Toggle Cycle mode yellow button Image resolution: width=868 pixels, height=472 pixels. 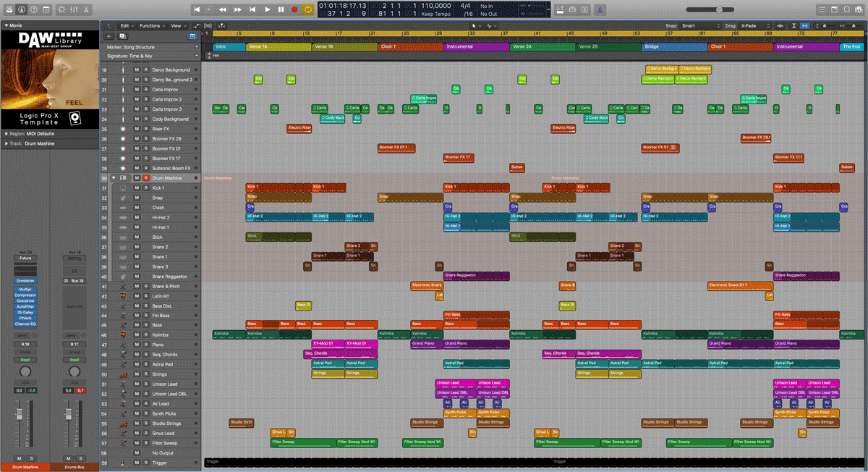(x=308, y=9)
